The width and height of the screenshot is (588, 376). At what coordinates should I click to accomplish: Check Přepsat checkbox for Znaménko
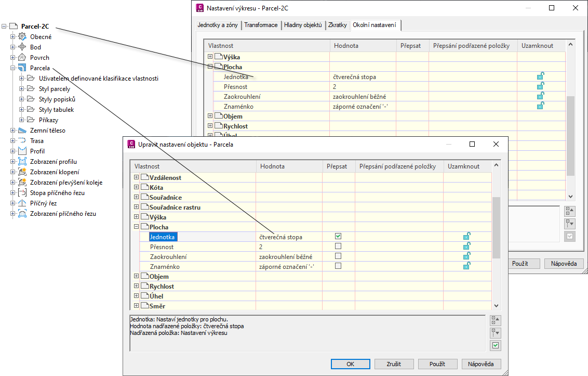338,266
